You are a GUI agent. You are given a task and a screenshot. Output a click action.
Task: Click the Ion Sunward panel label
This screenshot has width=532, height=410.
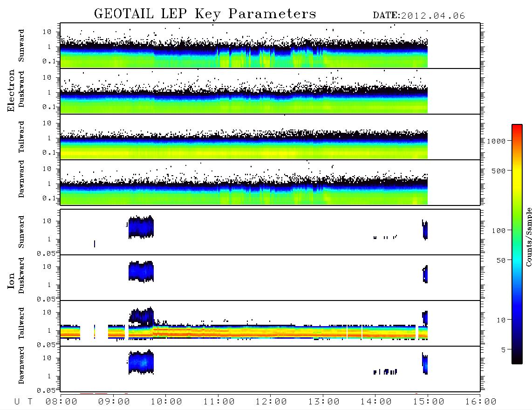pyautogui.click(x=21, y=232)
